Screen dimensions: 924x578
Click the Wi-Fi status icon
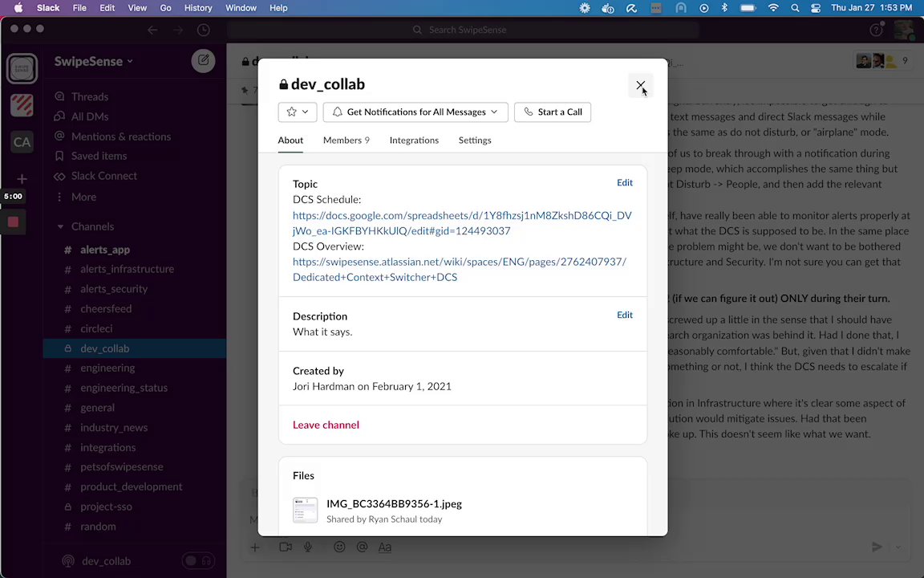[x=774, y=8]
